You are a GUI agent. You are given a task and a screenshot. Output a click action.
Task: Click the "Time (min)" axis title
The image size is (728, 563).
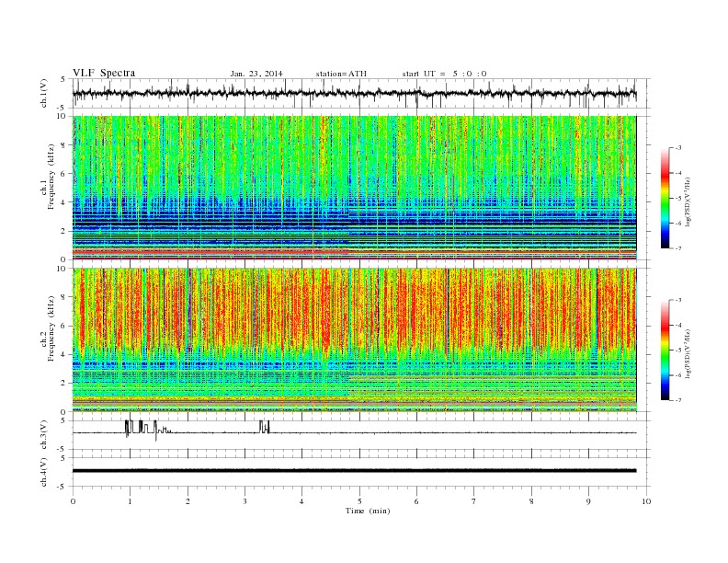(368, 511)
